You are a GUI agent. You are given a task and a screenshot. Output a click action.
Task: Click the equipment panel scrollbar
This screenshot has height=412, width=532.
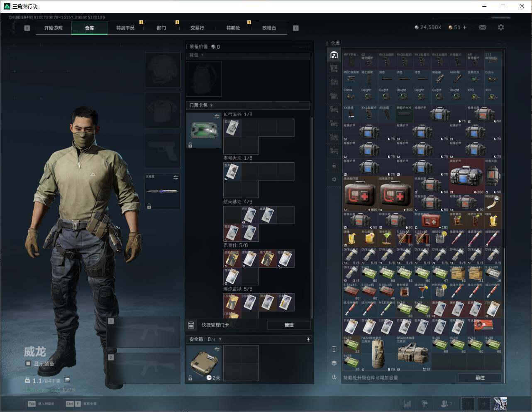(x=312, y=218)
